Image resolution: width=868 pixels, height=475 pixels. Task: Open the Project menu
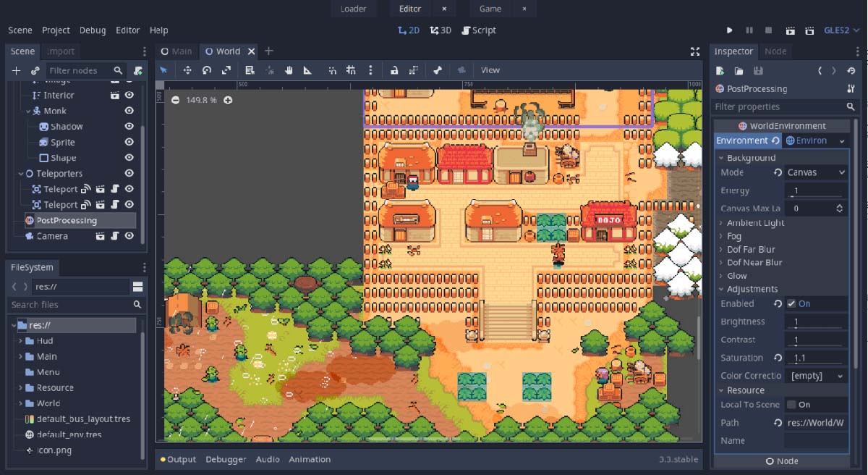click(56, 30)
